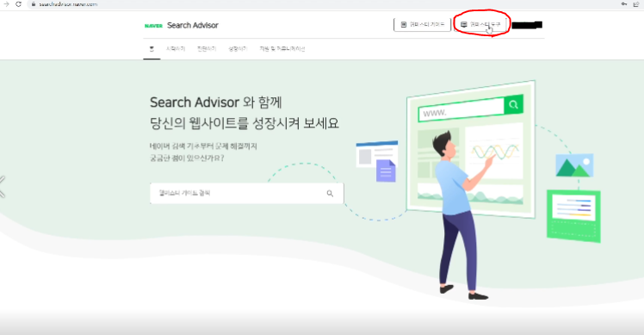644x335 pixels.
Task: Reload the page with the refresh icon
Action: 18,4
